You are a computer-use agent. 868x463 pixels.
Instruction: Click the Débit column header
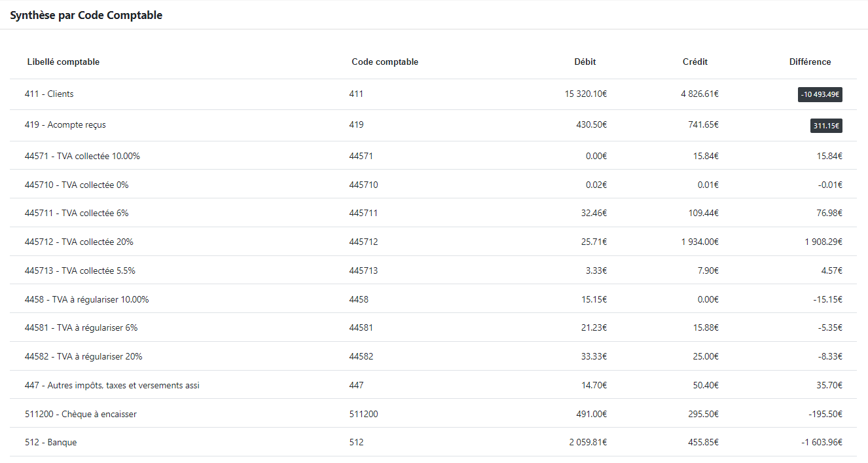click(585, 62)
